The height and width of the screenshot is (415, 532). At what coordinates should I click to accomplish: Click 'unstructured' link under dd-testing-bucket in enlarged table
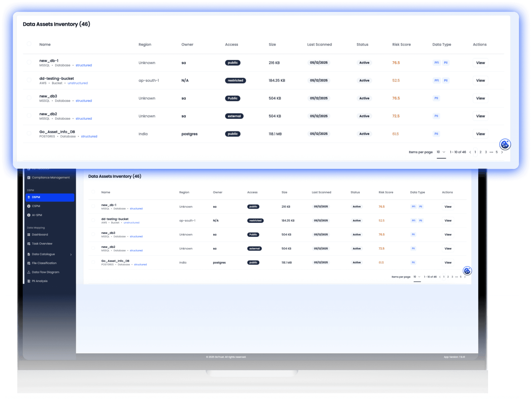78,83
